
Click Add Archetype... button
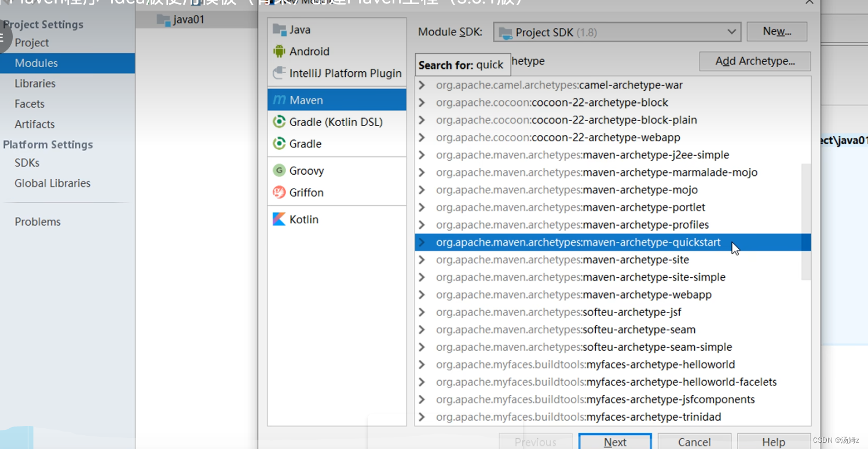[x=755, y=61]
